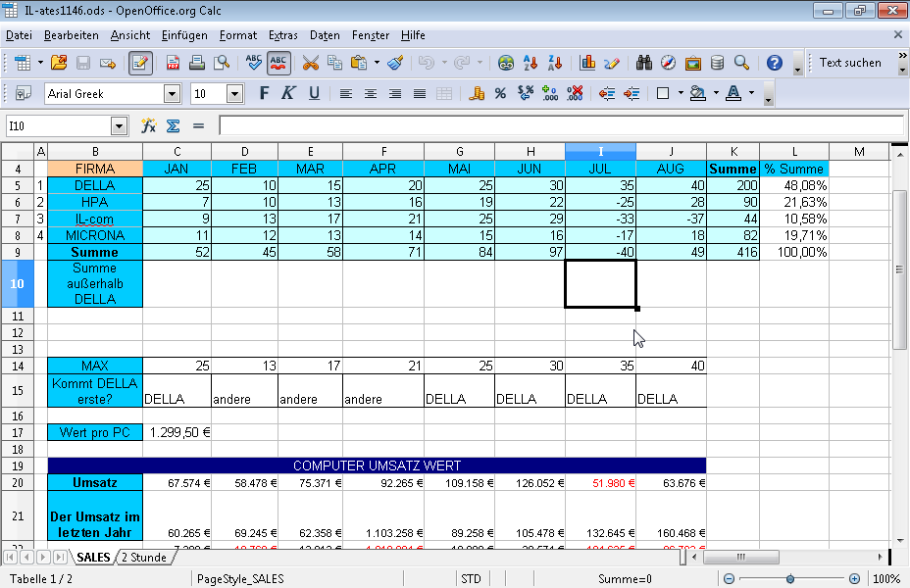Increase indent icon
The image size is (910, 588).
tap(632, 93)
